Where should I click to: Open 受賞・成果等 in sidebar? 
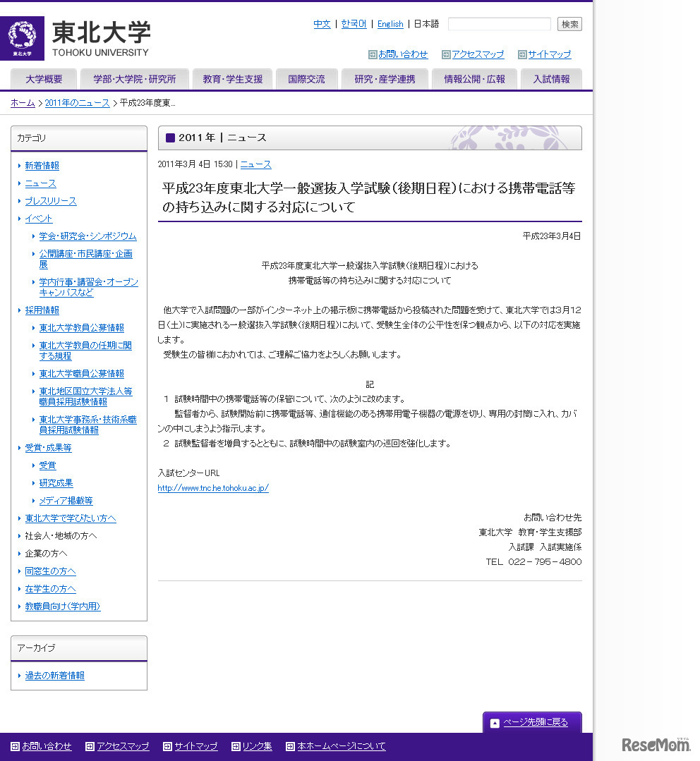(x=48, y=448)
